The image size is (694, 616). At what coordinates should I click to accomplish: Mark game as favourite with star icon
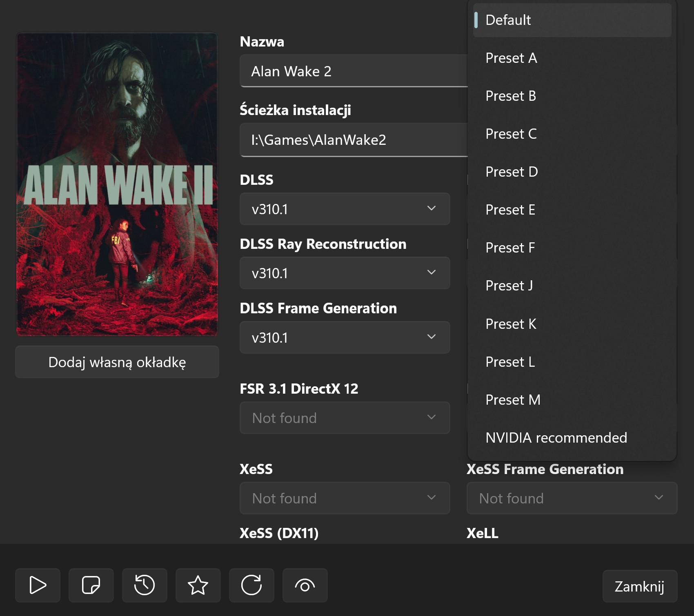pos(198,585)
